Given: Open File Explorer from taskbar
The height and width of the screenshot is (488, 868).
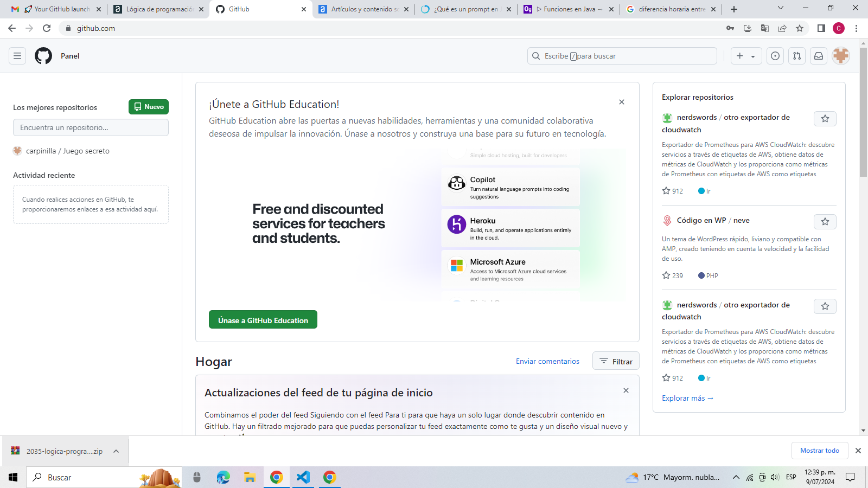Looking at the screenshot, I should (250, 477).
